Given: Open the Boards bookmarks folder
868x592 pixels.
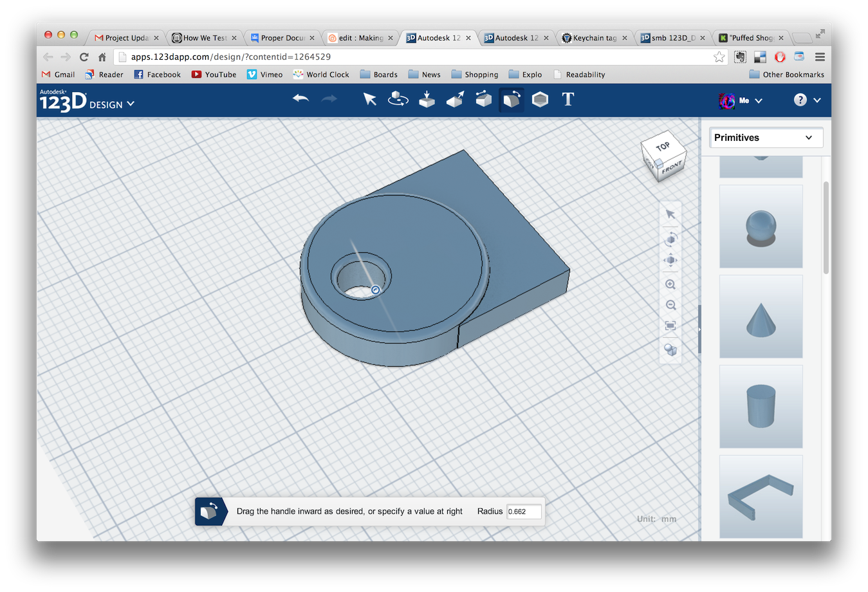Looking at the screenshot, I should tap(379, 75).
